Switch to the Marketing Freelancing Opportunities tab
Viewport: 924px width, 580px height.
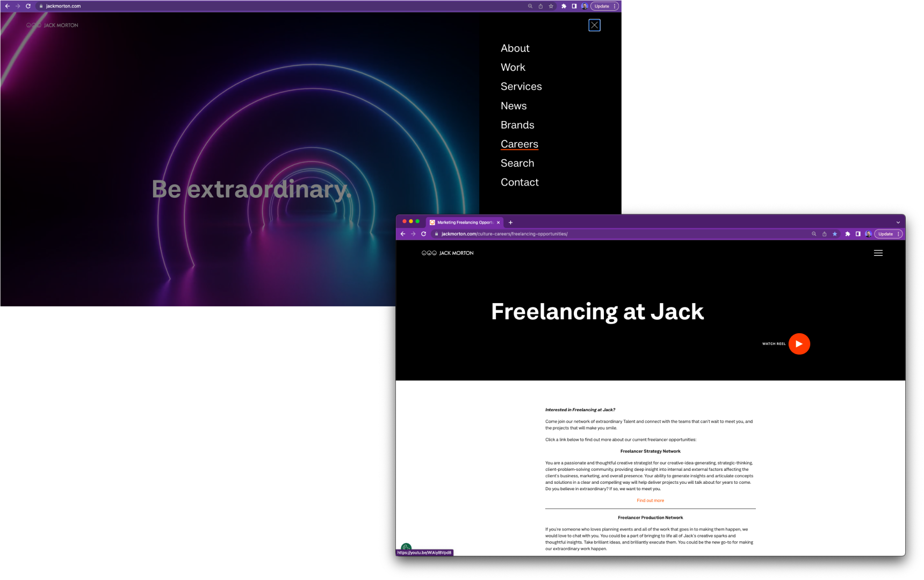tap(463, 222)
